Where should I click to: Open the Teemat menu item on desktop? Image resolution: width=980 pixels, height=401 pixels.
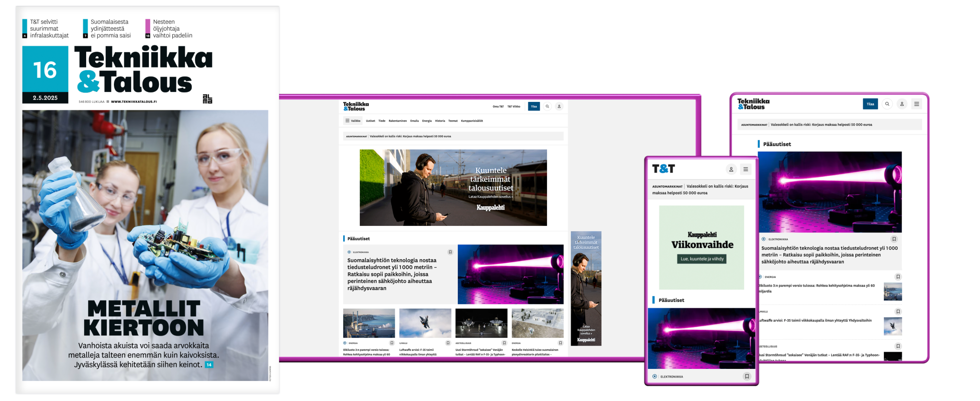[453, 121]
